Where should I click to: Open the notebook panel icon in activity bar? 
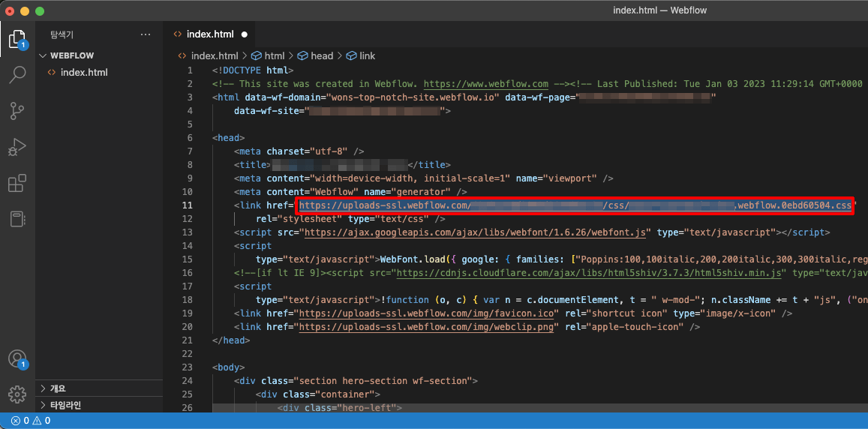[18, 219]
